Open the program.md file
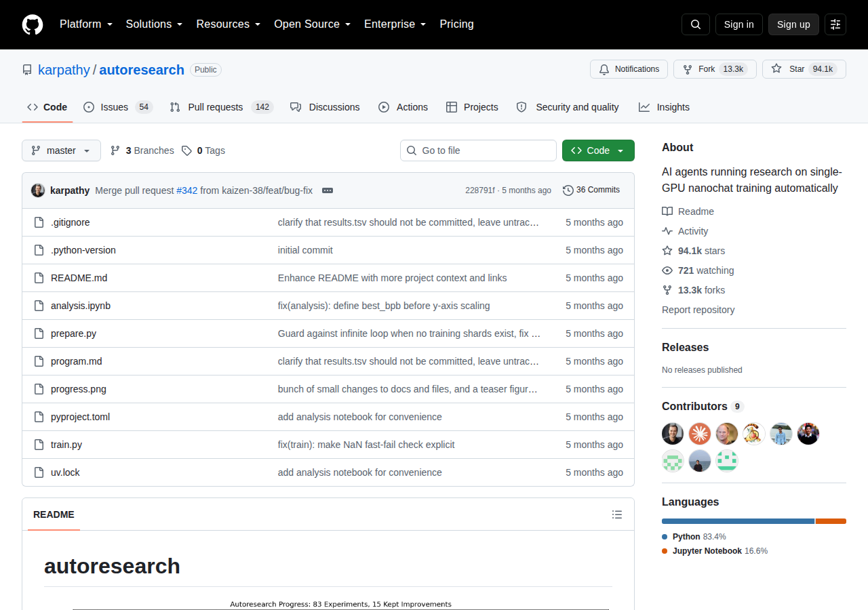 [x=77, y=361]
